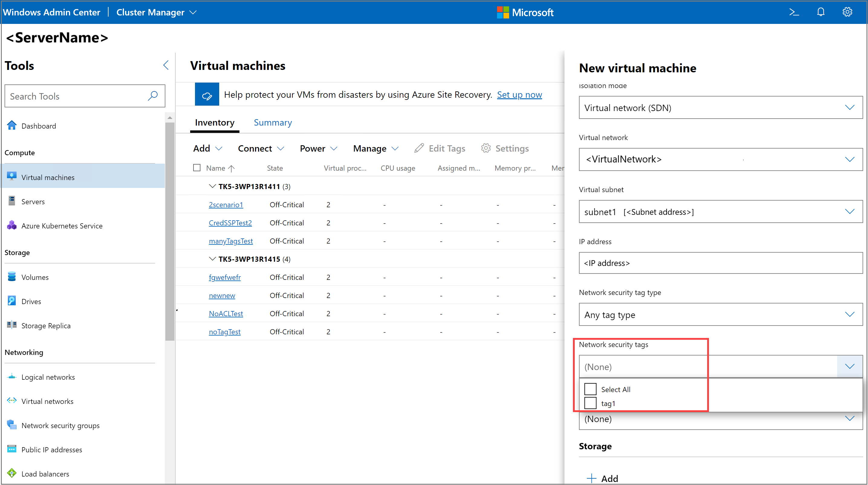This screenshot has height=485, width=868.
Task: Open the notifications bell
Action: 820,12
